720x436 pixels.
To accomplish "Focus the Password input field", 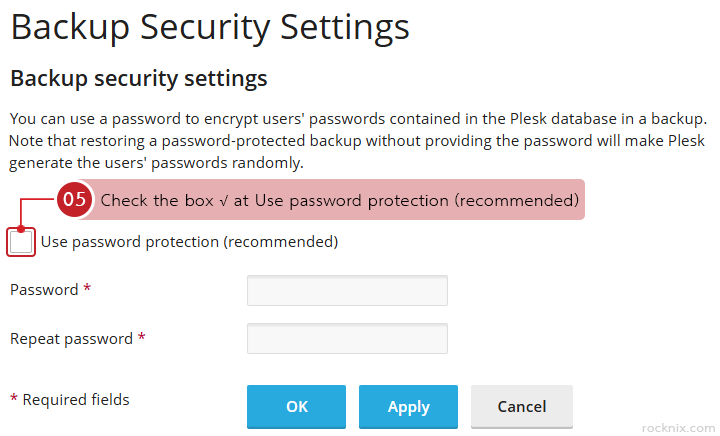I will click(x=347, y=290).
